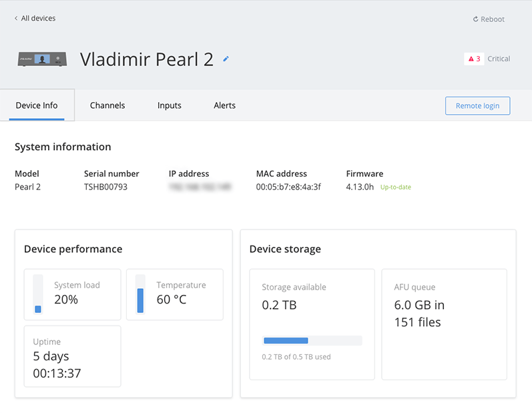Click the Pearl 2 model value
The height and width of the screenshot is (413, 532).
click(x=27, y=187)
